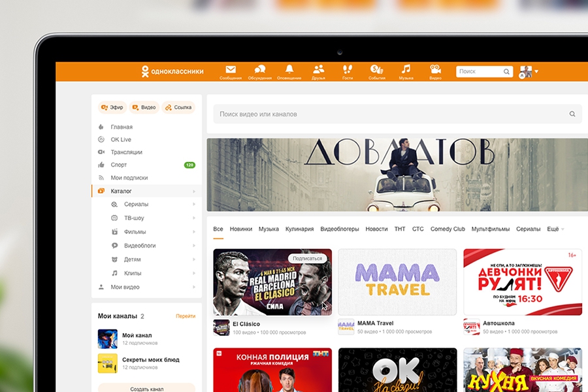Open Guests footprints icon
Image resolution: width=588 pixels, height=392 pixels.
tap(348, 69)
